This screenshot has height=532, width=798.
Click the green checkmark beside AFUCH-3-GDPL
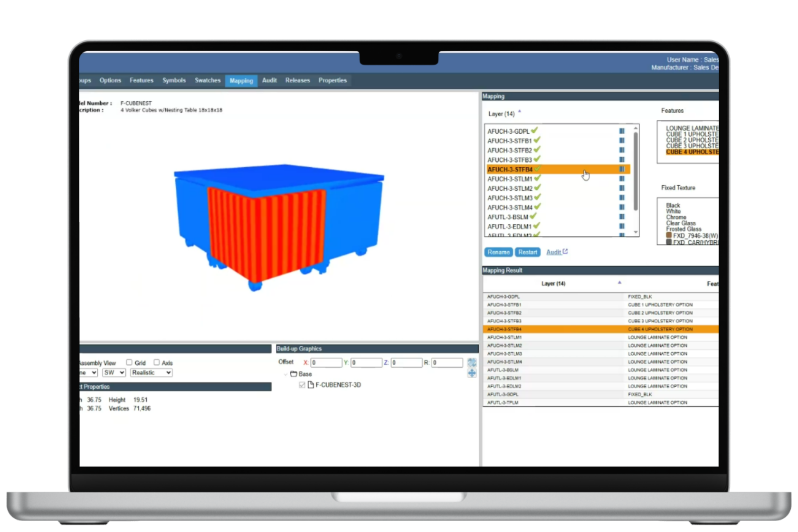click(x=534, y=130)
